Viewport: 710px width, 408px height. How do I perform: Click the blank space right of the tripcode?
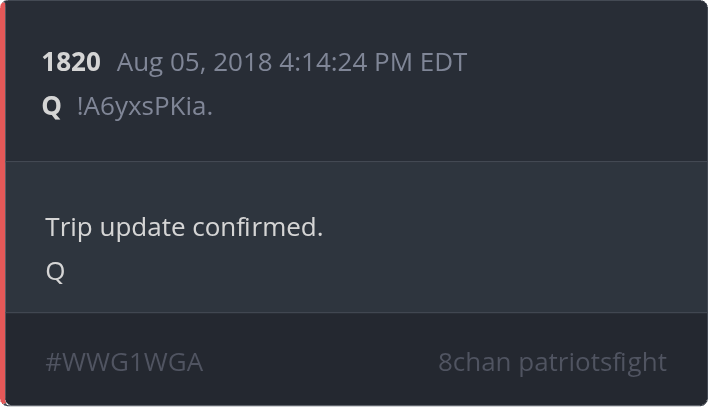(450, 107)
